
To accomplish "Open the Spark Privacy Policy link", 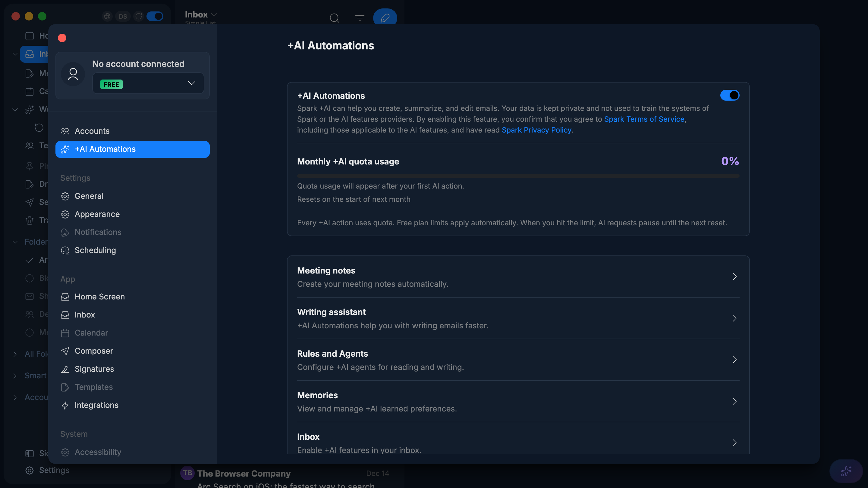I will [536, 130].
